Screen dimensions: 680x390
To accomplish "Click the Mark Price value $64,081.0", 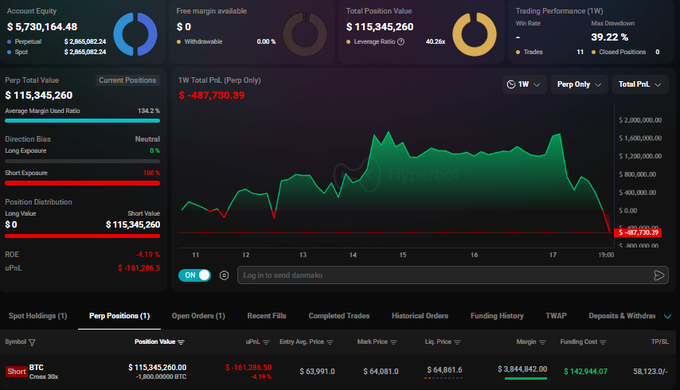I will 381,371.
